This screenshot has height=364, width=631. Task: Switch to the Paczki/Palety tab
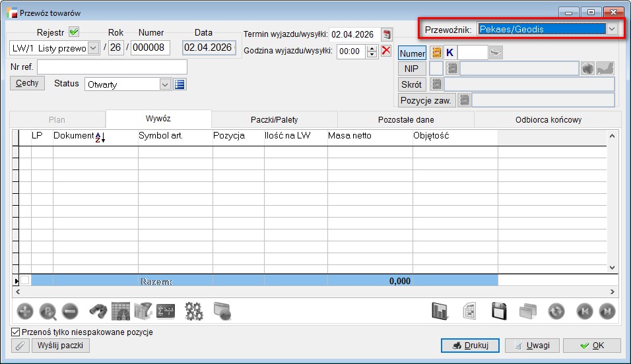(274, 119)
